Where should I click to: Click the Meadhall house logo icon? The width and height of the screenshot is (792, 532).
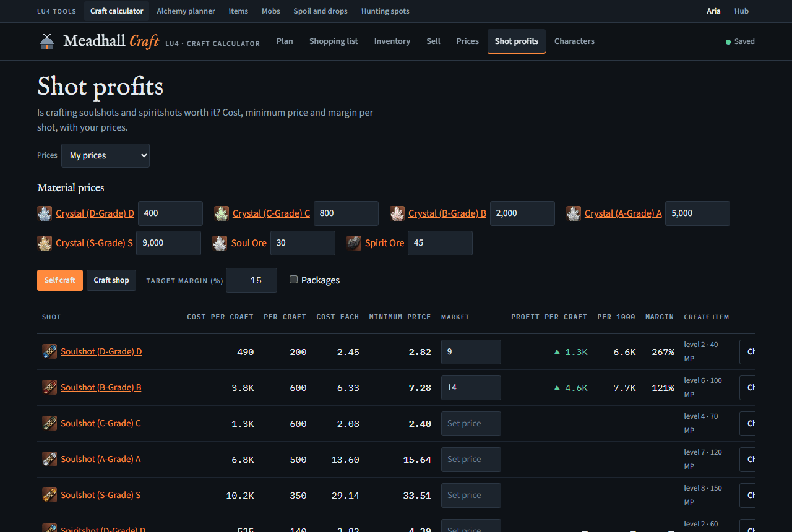tap(47, 41)
